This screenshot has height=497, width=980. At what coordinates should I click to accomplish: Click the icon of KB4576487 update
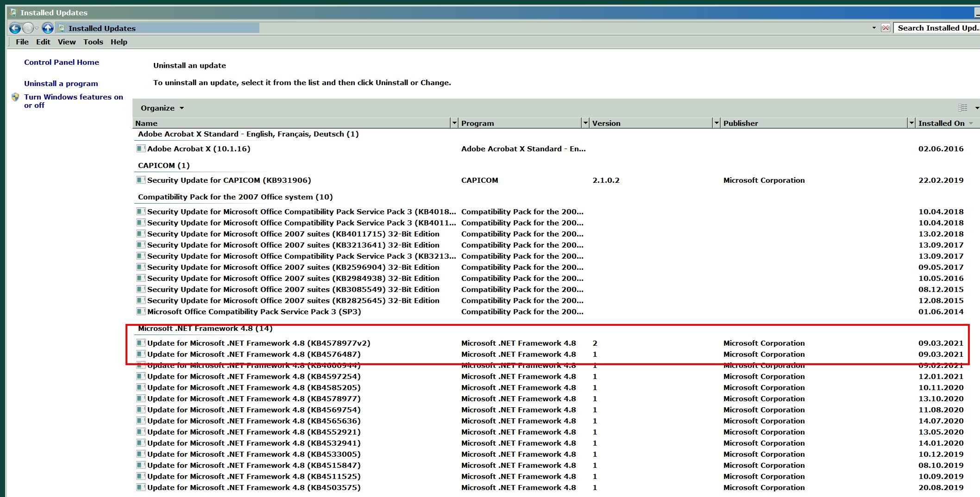[x=141, y=354]
